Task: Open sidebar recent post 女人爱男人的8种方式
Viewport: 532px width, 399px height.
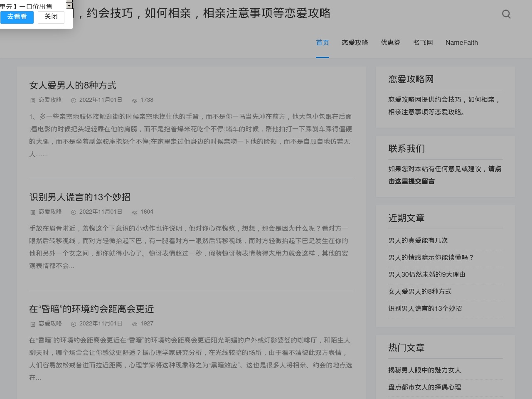Action: 420,292
